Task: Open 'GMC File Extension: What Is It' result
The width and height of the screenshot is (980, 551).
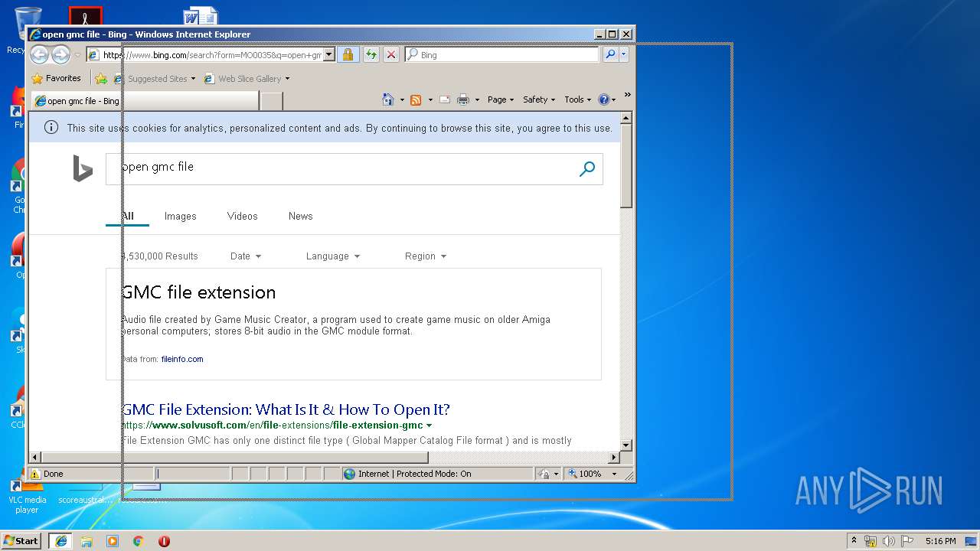Action: click(286, 409)
